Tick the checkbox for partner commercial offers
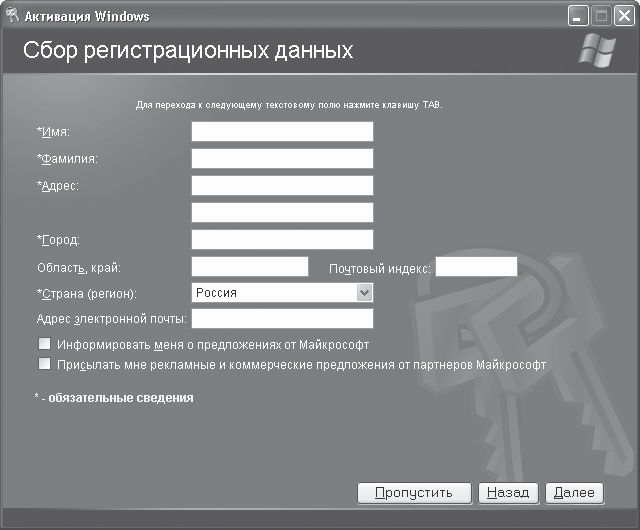The height and width of the screenshot is (530, 640). [x=44, y=365]
